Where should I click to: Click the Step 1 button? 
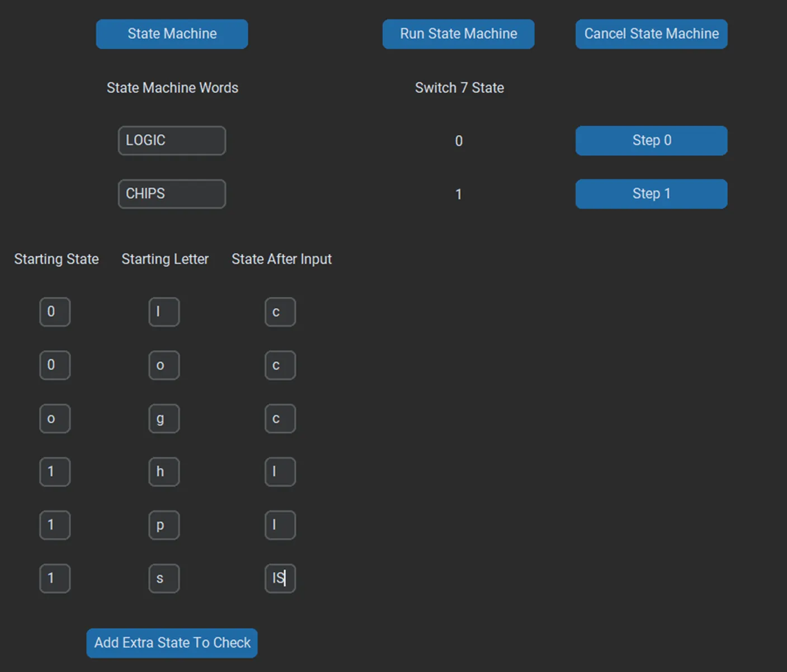[651, 193]
